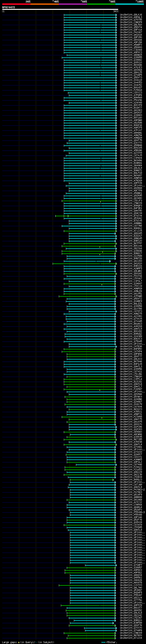Screen dimensions: 146x644
Task: Select the UniRef100_Q70AP7 label
Action: click(131, 565)
